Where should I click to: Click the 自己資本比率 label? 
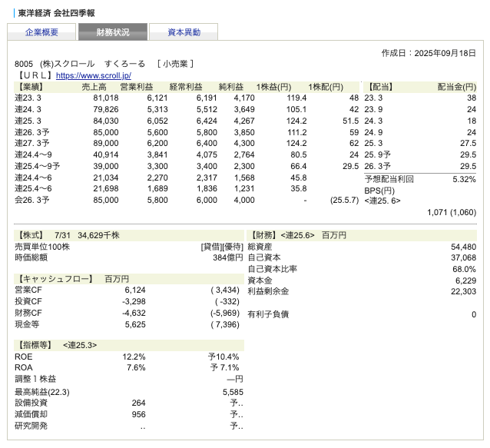click(272, 269)
